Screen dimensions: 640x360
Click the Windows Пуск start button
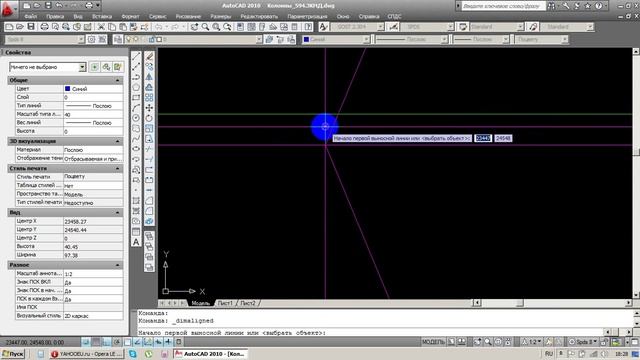pos(13,354)
